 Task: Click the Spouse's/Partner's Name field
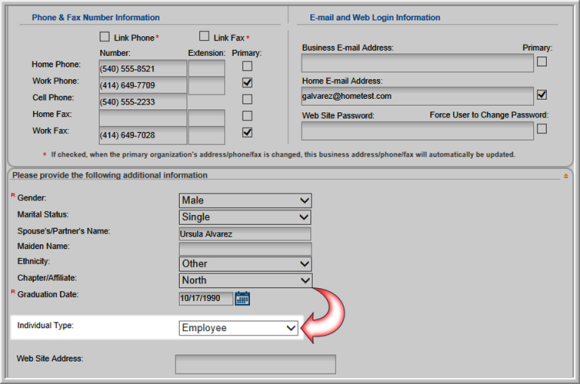point(245,234)
